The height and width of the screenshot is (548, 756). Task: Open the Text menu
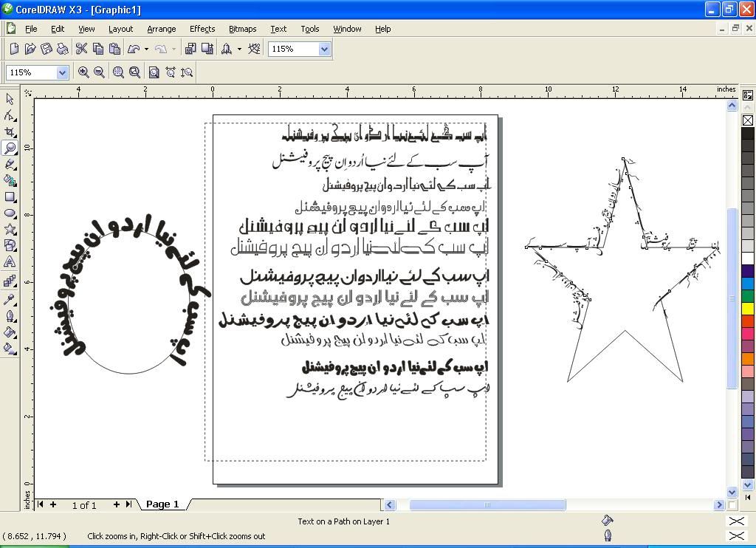click(x=278, y=29)
